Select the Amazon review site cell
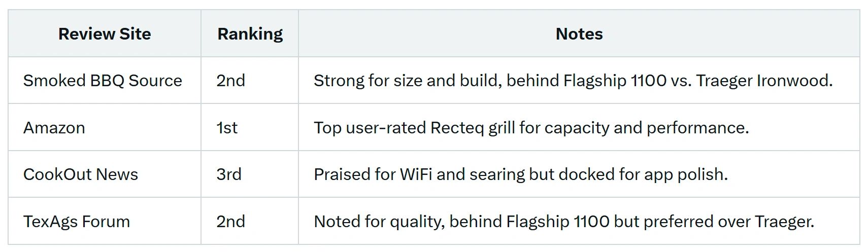 54,128
